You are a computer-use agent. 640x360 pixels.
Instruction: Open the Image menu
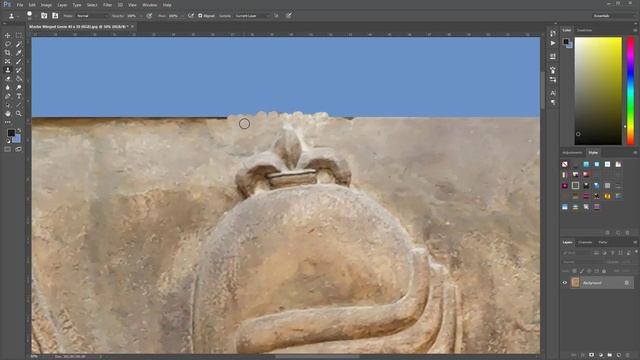(46, 5)
